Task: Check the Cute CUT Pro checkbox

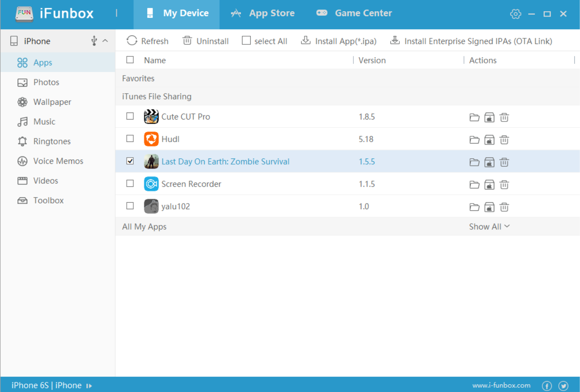Action: point(130,116)
